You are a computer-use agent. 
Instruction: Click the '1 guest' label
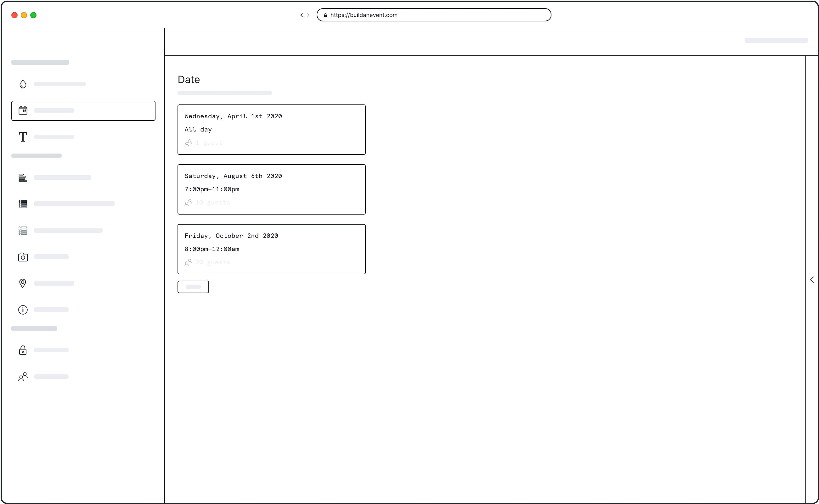tap(209, 143)
